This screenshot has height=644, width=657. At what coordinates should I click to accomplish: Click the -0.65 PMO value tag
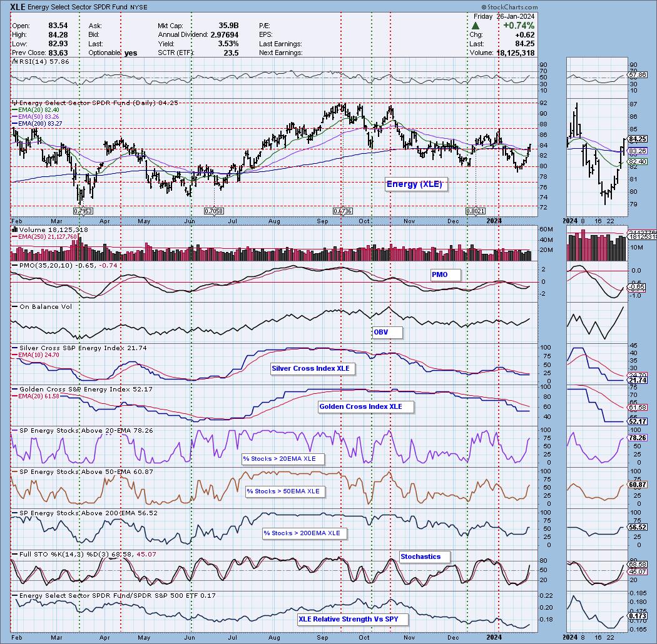[x=637, y=287]
